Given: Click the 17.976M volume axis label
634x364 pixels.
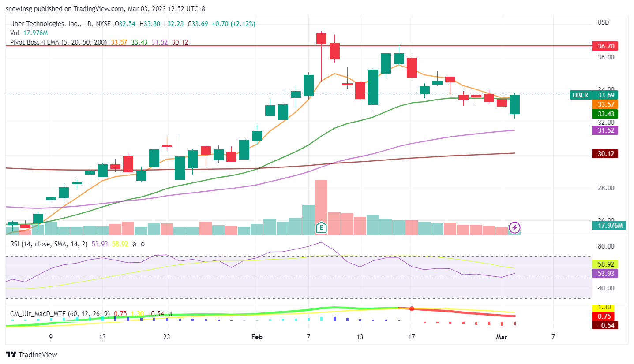Looking at the screenshot, I should 609,226.
